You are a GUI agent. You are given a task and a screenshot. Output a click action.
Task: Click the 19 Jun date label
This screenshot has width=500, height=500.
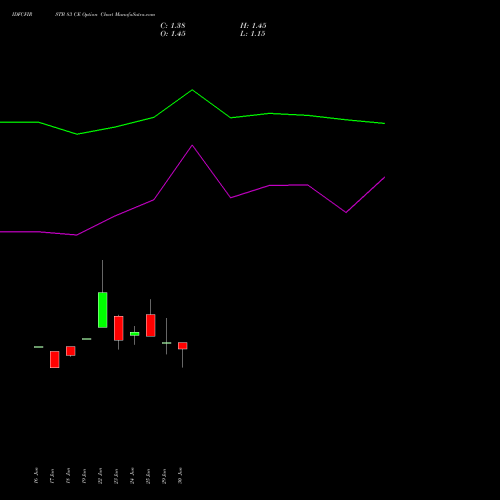84,476
